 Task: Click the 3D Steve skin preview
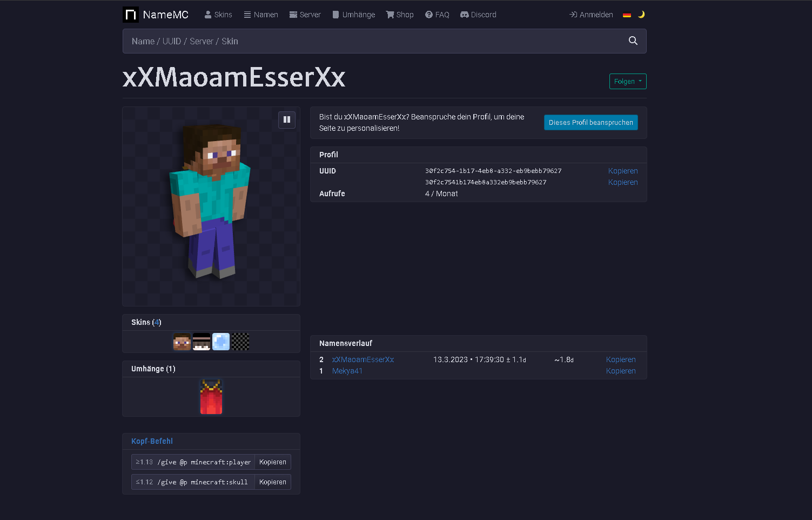pos(211,202)
